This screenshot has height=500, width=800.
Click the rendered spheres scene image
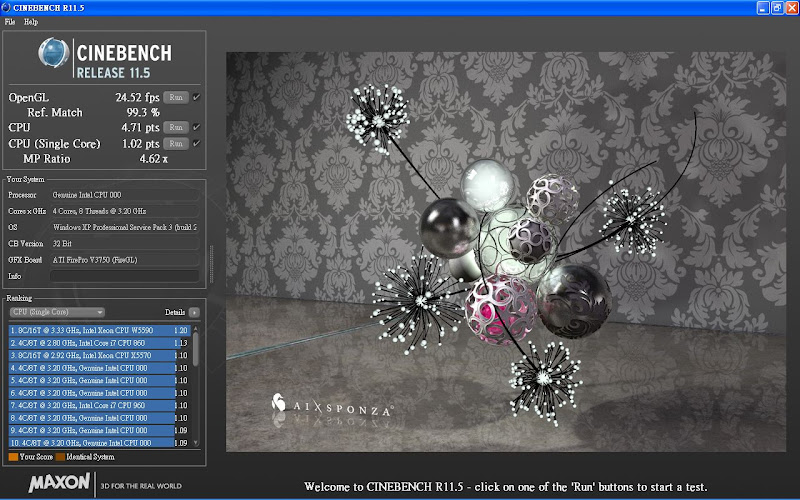pos(506,252)
